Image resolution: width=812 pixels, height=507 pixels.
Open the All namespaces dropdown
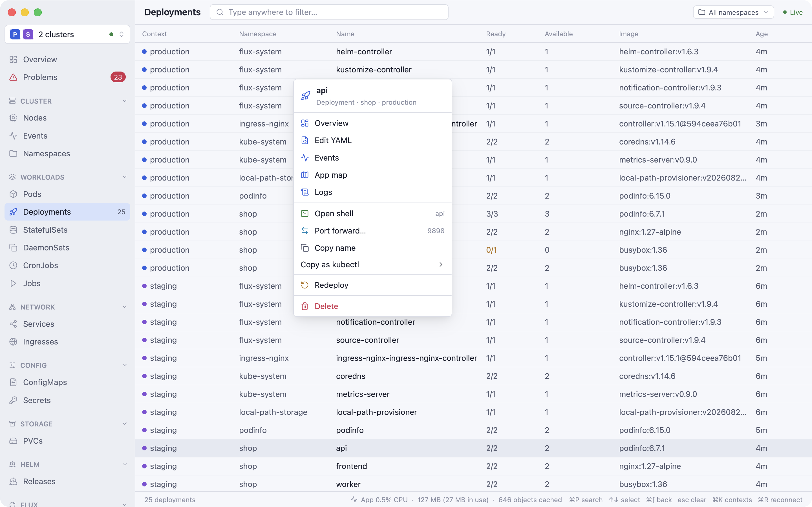point(733,12)
